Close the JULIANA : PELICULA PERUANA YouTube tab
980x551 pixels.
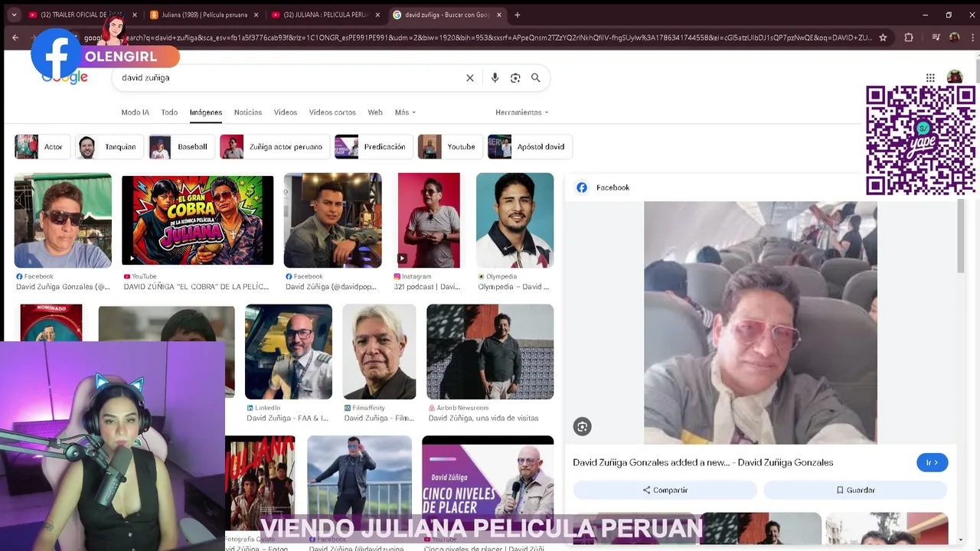(x=377, y=15)
